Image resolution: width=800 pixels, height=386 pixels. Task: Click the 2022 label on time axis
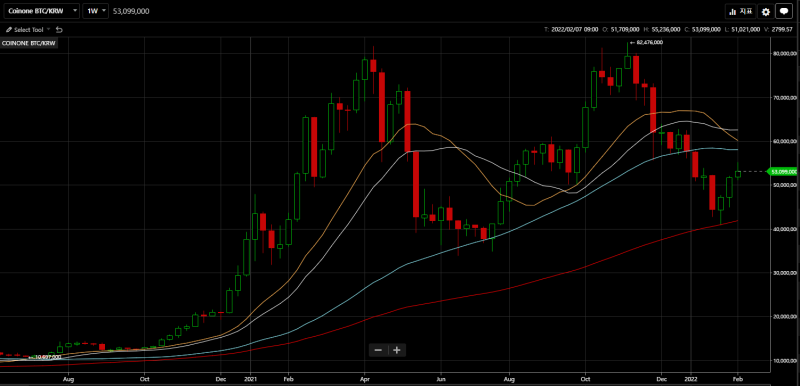tap(691, 379)
